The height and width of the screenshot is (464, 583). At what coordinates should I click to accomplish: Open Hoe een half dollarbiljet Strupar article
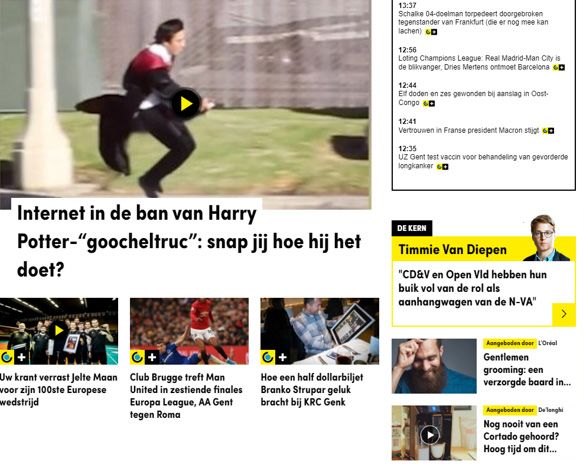(312, 389)
